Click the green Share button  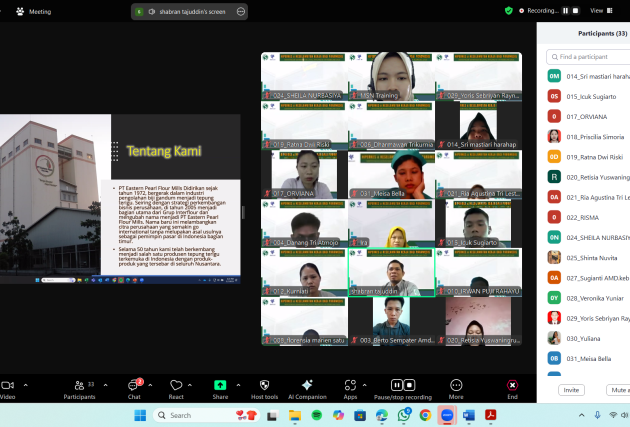220,386
